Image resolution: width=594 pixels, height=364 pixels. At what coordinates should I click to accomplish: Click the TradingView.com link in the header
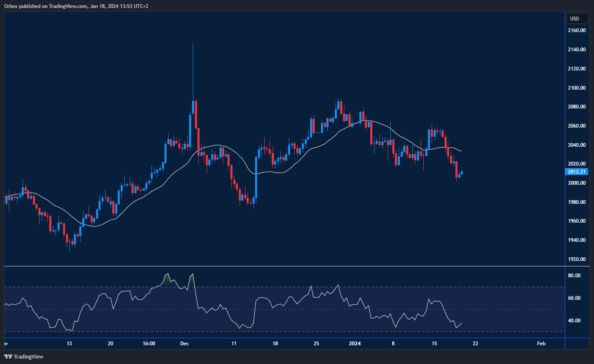tap(66, 6)
